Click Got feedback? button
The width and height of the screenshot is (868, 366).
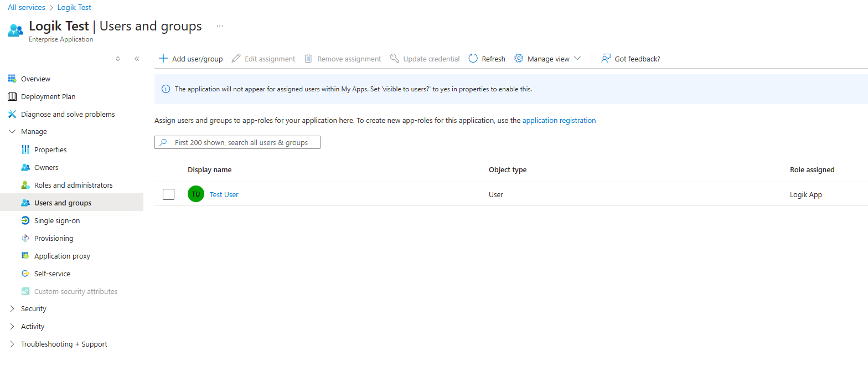point(631,58)
